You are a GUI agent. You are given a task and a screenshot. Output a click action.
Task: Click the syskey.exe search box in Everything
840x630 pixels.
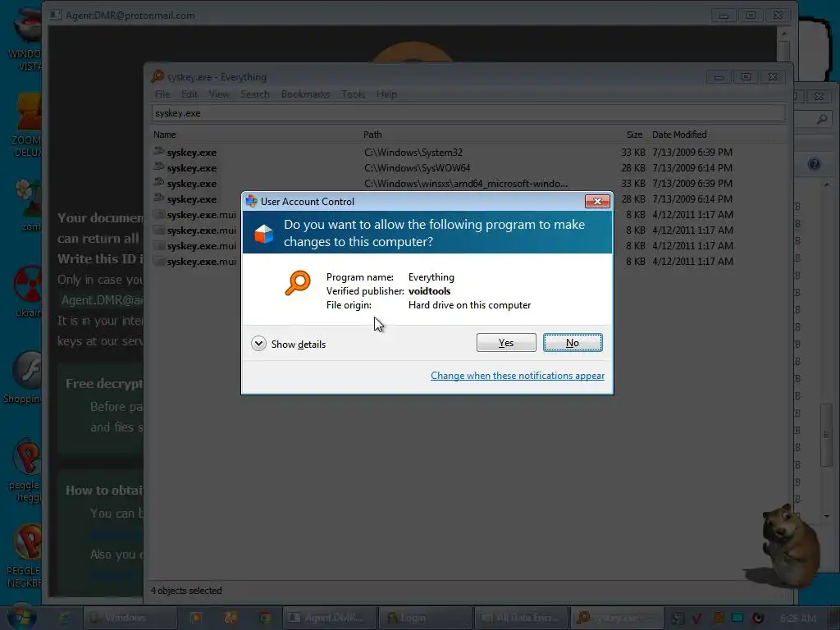click(468, 113)
